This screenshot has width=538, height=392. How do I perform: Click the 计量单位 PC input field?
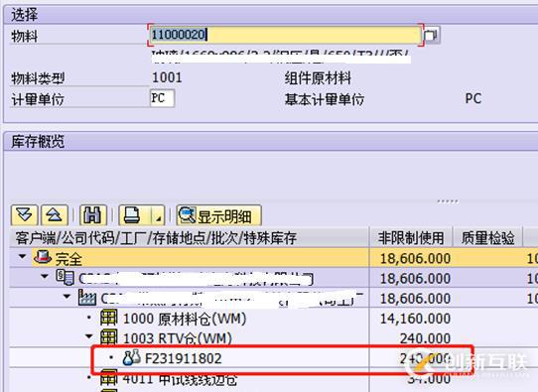(162, 98)
